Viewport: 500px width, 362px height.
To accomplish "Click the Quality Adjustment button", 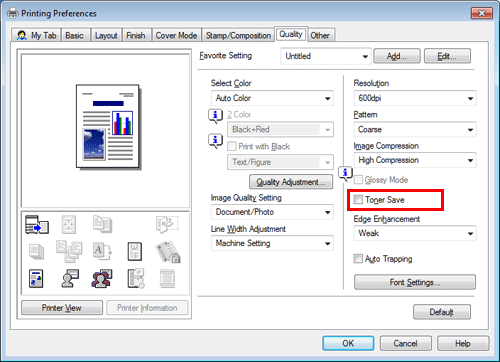I will tap(291, 182).
